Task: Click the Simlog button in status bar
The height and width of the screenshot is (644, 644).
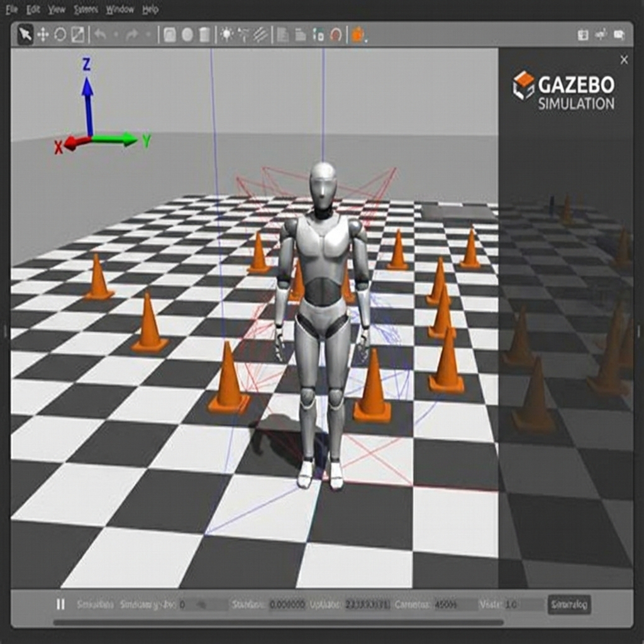Action: [569, 604]
